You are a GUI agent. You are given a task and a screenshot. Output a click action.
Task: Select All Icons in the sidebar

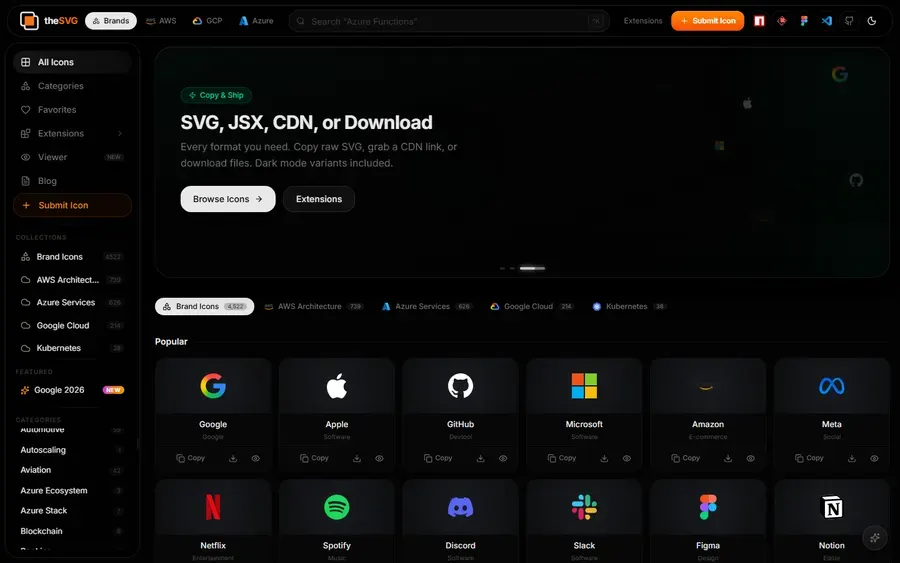pyautogui.click(x=72, y=62)
